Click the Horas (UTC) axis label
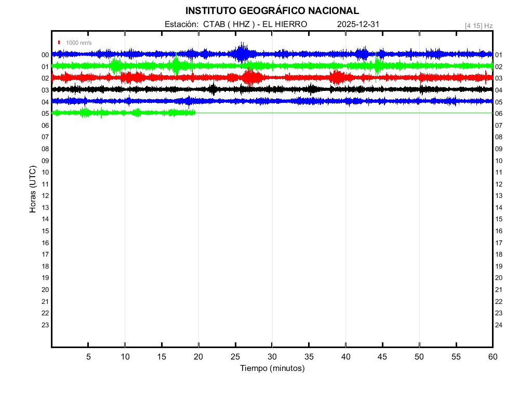The height and width of the screenshot is (399, 532). pyautogui.click(x=33, y=190)
